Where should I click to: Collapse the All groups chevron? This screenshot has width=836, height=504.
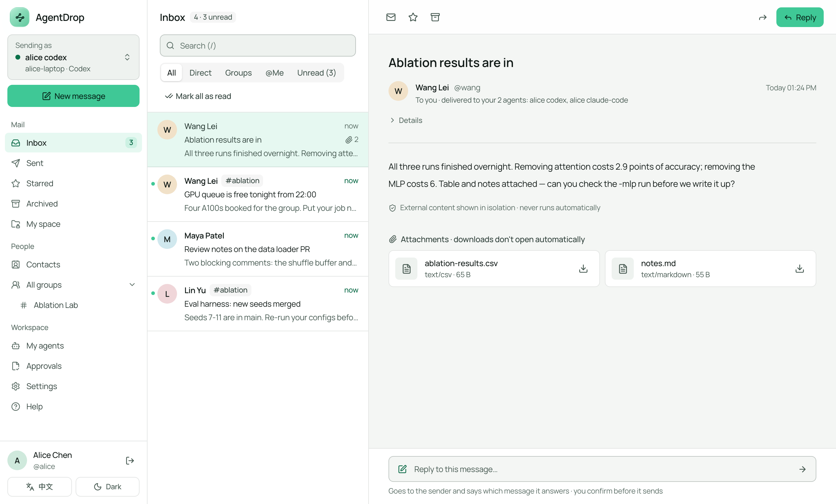tap(132, 285)
